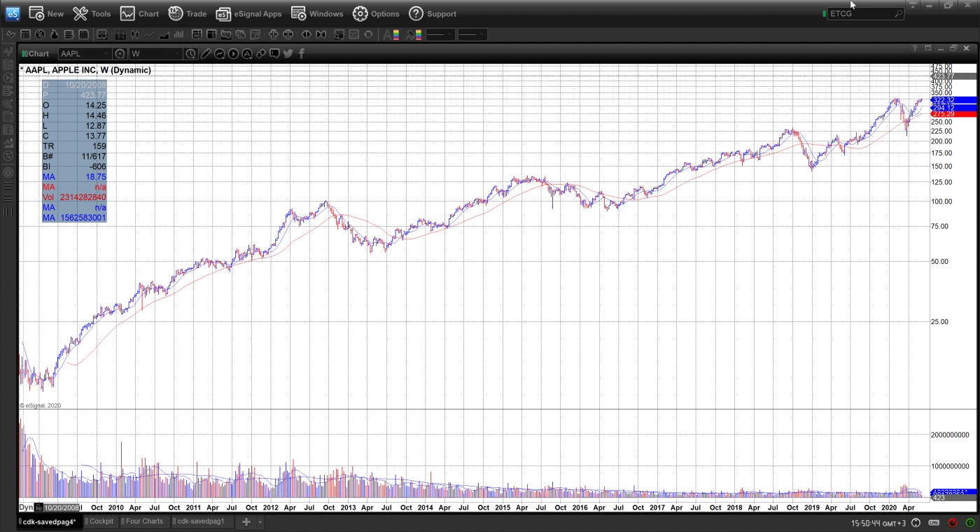
Task: Click the expand bar spacing icon
Action: tap(274, 34)
